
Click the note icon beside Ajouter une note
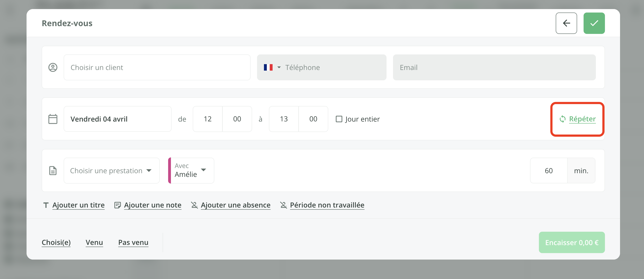[x=117, y=205]
